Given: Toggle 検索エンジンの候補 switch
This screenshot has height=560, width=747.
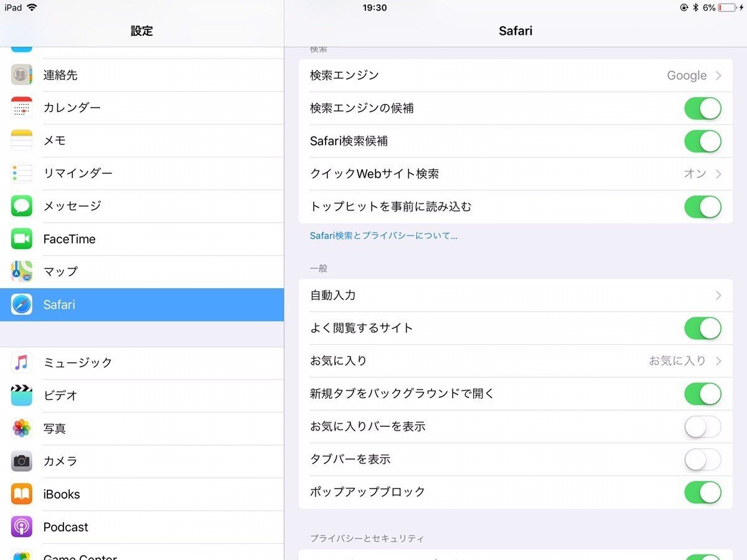Looking at the screenshot, I should 703,108.
